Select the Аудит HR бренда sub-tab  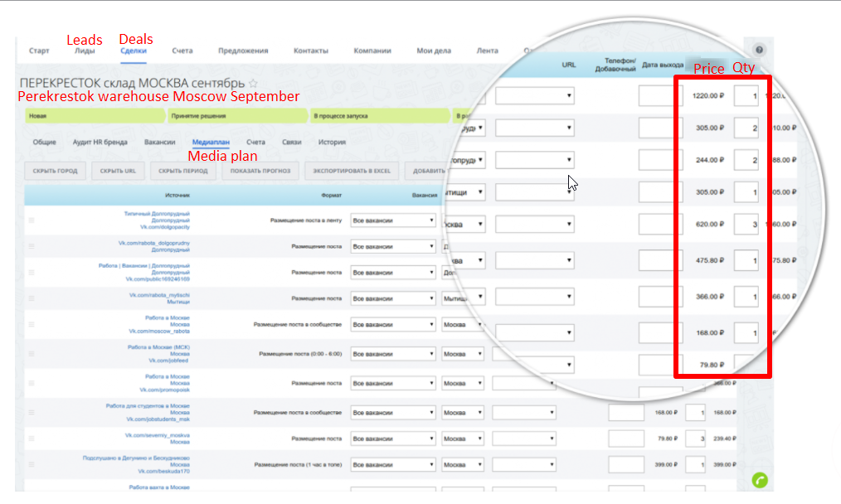[x=100, y=142]
